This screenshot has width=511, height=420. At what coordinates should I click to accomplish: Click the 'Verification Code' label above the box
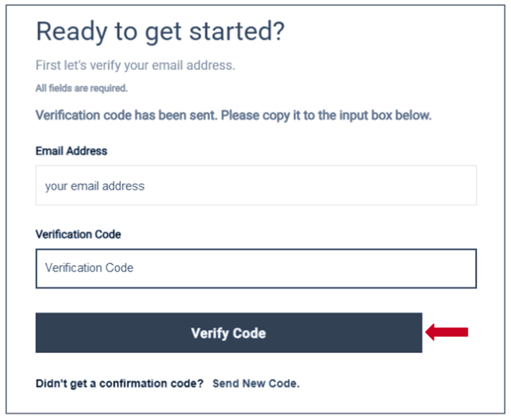coord(78,234)
